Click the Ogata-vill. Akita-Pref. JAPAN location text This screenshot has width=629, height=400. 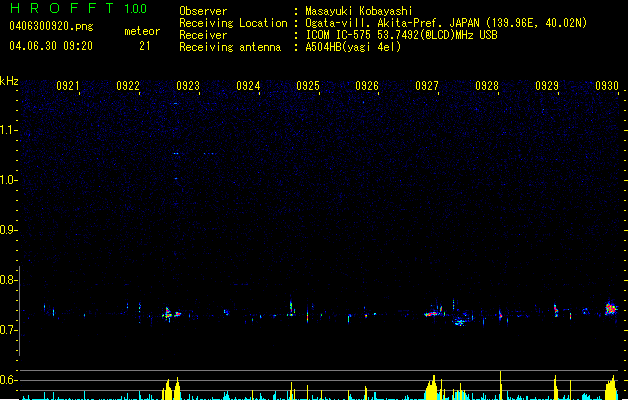[x=446, y=23]
